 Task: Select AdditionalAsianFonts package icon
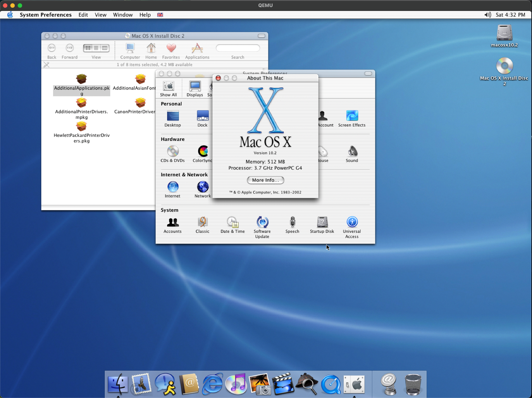[140, 79]
